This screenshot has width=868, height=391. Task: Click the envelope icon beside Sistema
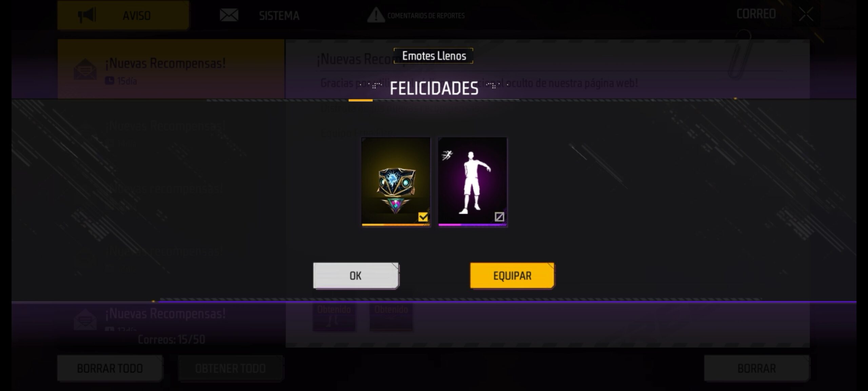pos(229,15)
